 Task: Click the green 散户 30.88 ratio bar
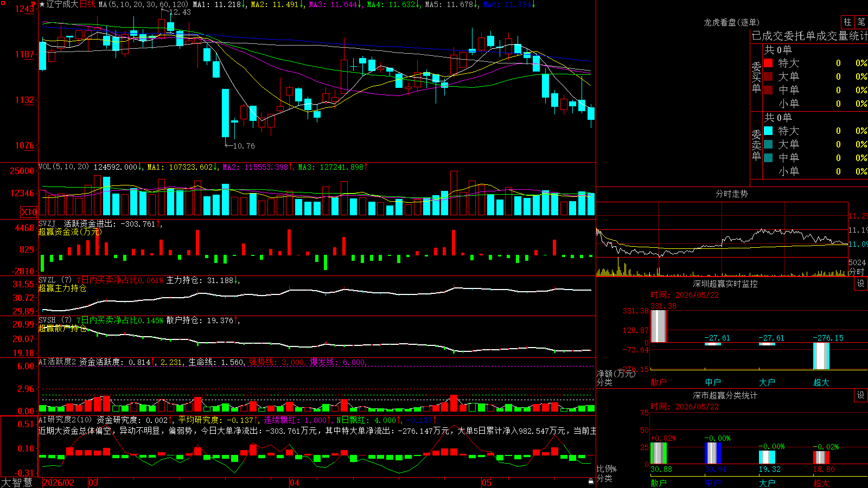(x=659, y=453)
